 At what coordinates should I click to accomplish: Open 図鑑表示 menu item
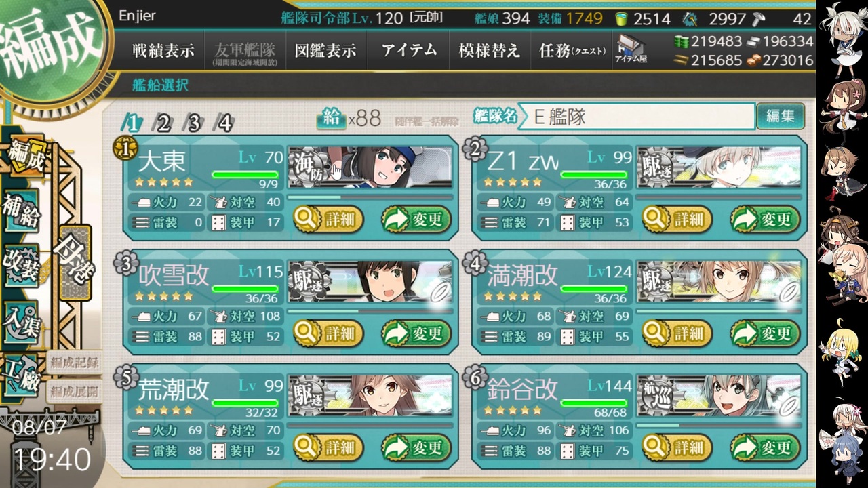tap(325, 51)
